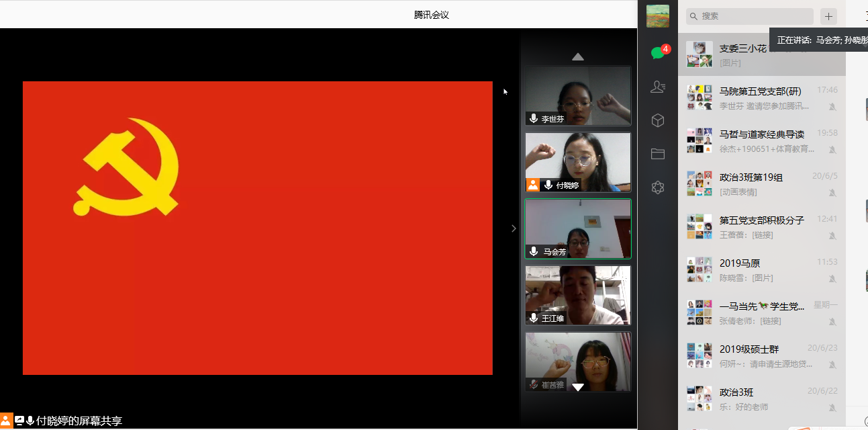Click the microphone icon on 王江维's video

click(534, 318)
